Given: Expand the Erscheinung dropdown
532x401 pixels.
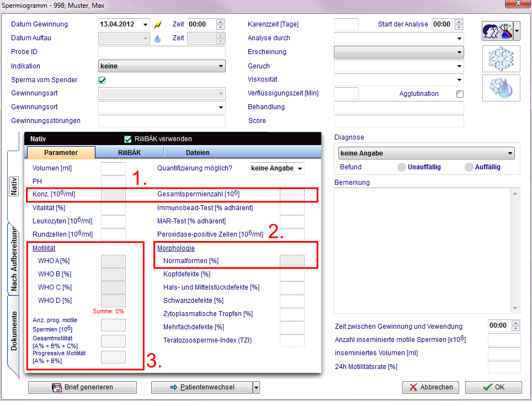Looking at the screenshot, I should pyautogui.click(x=459, y=52).
